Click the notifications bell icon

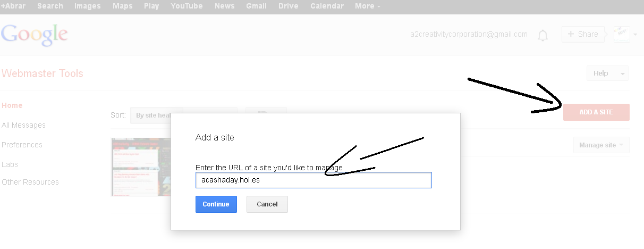pyautogui.click(x=543, y=35)
